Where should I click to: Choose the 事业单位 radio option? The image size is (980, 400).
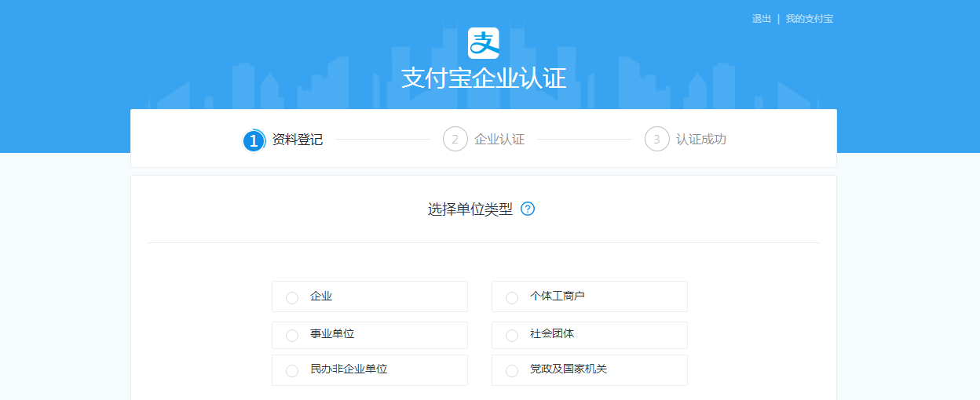point(292,335)
